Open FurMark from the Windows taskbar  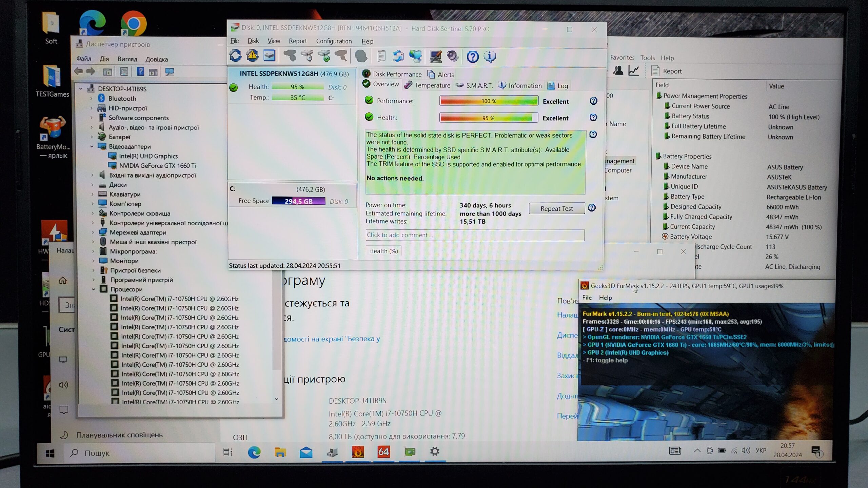pos(358,452)
